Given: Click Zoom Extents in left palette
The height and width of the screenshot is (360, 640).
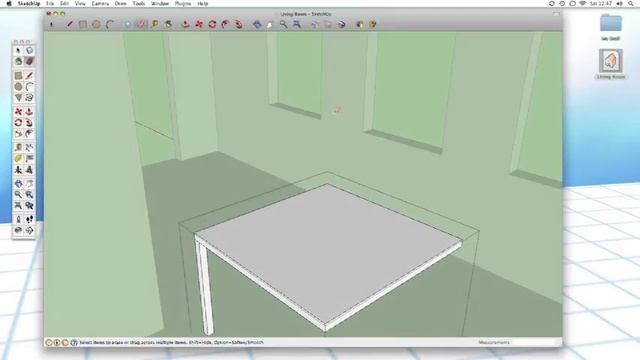Looking at the screenshot, I should coord(18,206).
